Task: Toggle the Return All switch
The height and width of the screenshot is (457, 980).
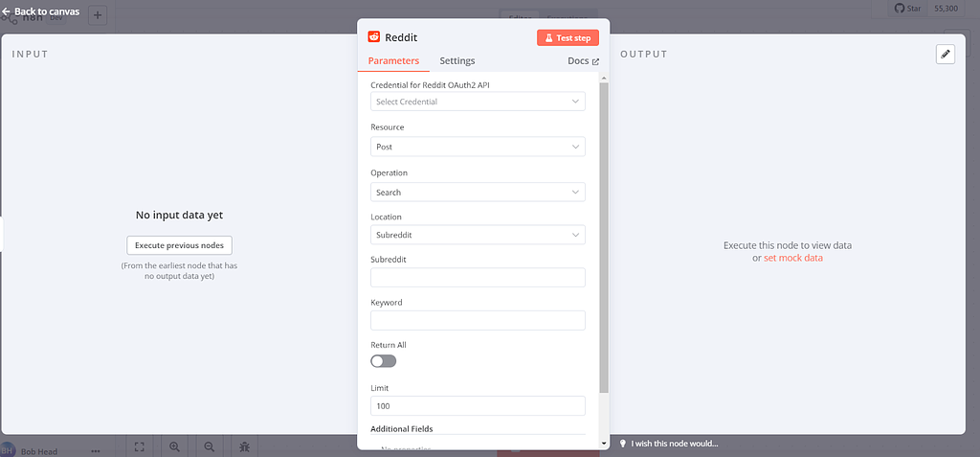Action: [383, 361]
